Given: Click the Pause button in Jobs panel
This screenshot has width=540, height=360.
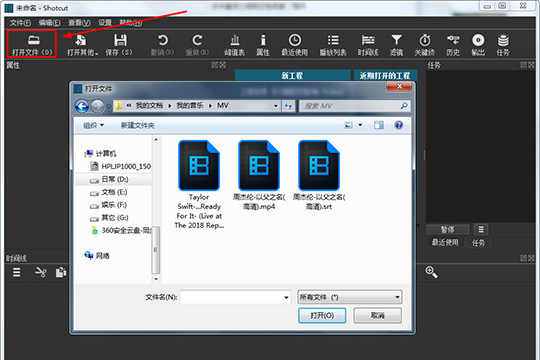Looking at the screenshot, I should point(448,229).
